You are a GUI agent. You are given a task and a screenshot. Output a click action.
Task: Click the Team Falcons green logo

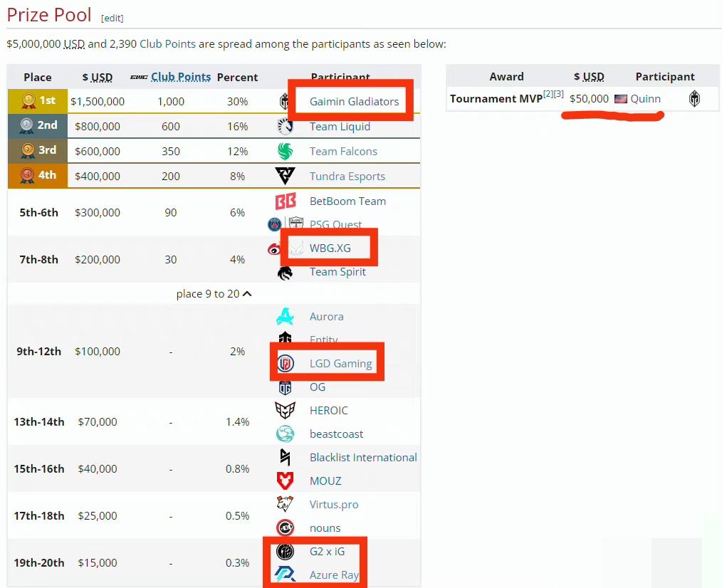[285, 151]
